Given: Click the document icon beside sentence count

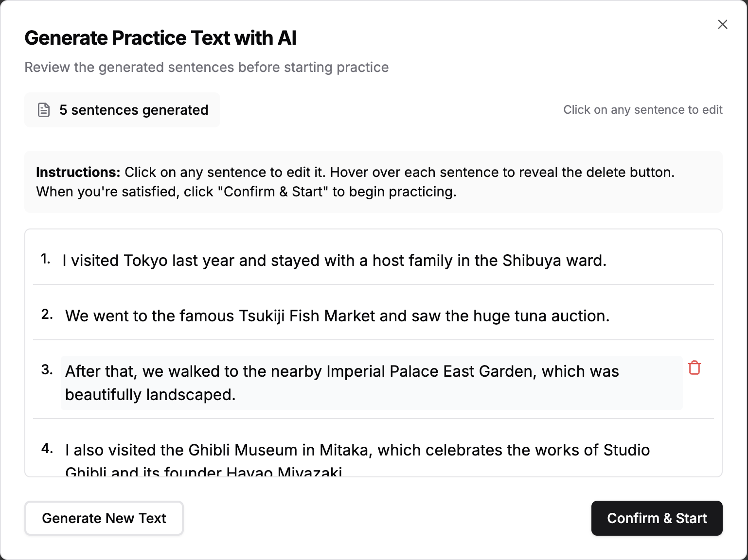Looking at the screenshot, I should point(44,110).
